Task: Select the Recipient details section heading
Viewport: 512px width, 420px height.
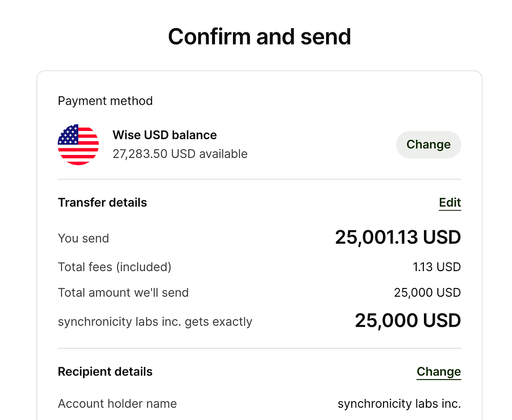Action: coord(105,371)
